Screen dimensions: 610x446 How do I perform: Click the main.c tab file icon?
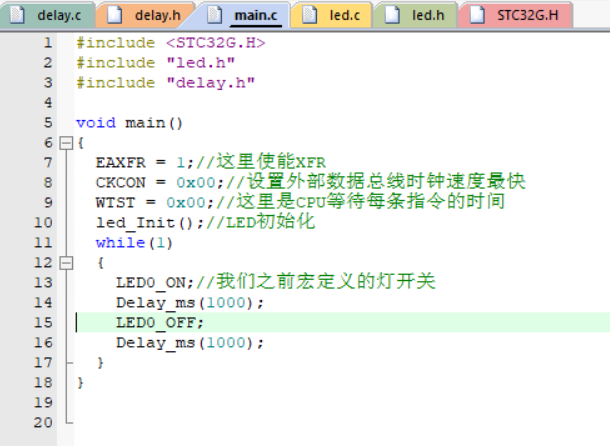tap(214, 15)
